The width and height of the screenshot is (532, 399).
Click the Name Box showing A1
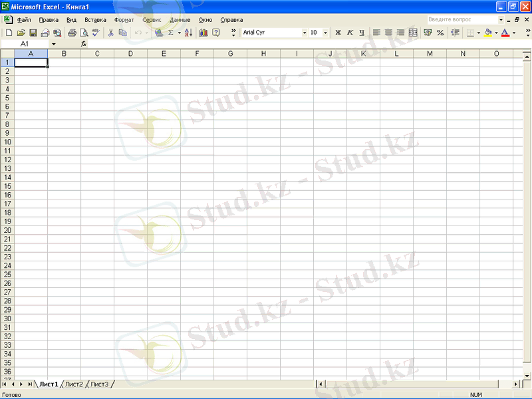click(x=25, y=44)
